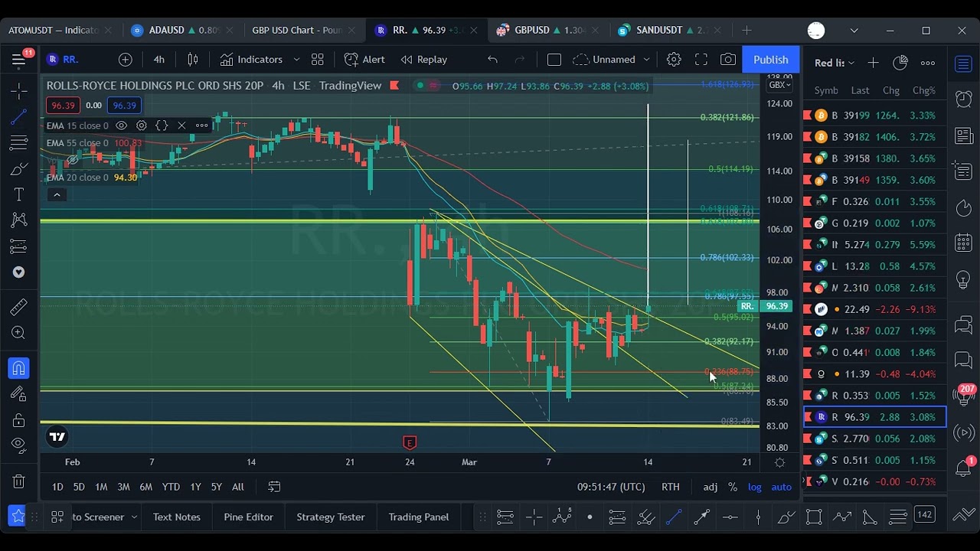
Task: Open EMA 15 source code braces icon
Action: pos(162,126)
